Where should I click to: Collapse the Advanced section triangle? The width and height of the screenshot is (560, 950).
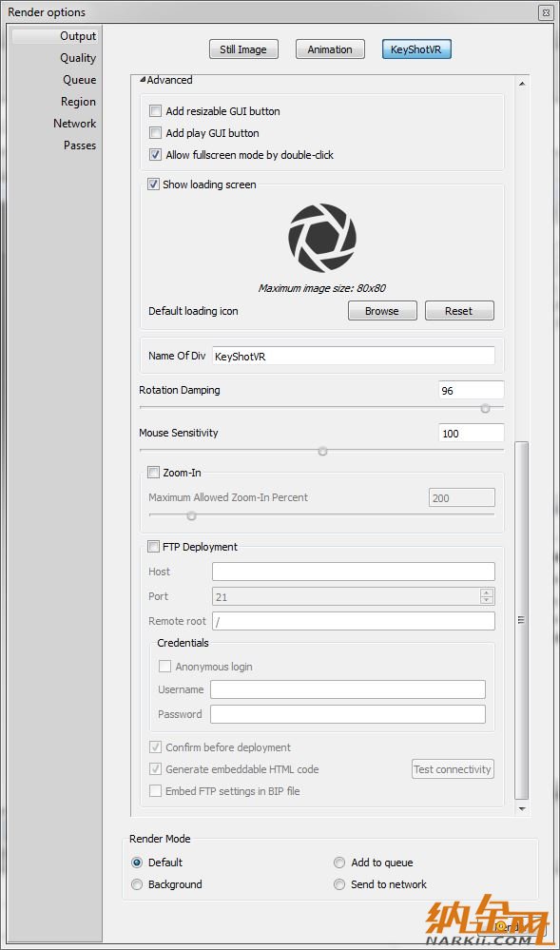point(143,79)
